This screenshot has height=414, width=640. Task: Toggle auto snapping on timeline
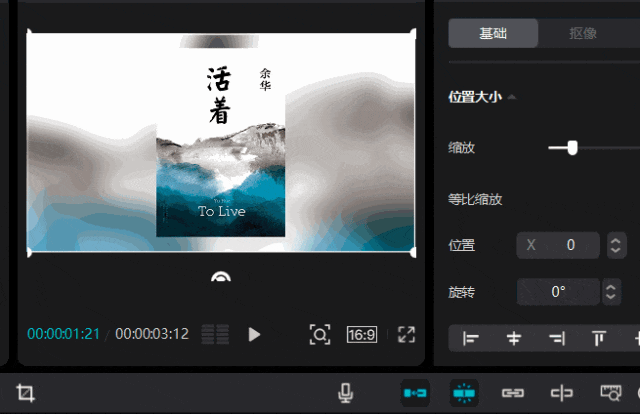(x=464, y=393)
